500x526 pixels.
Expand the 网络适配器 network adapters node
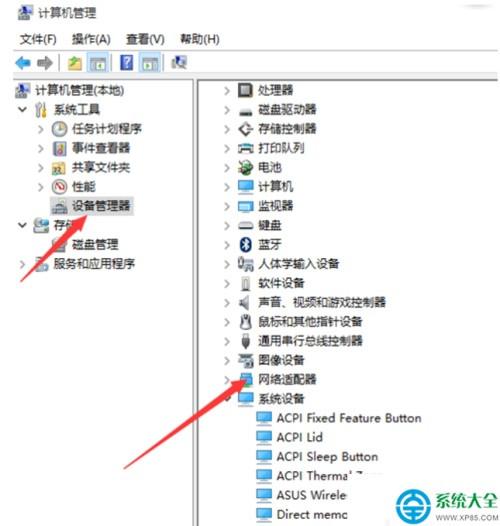pyautogui.click(x=227, y=379)
